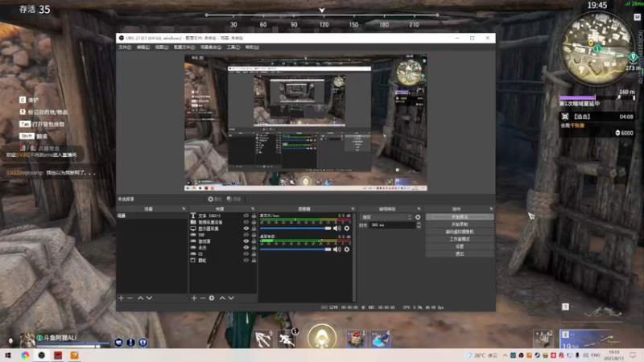The image size is (644, 362).
Task: Open the Profile menu in OBS
Action: pyautogui.click(x=184, y=47)
